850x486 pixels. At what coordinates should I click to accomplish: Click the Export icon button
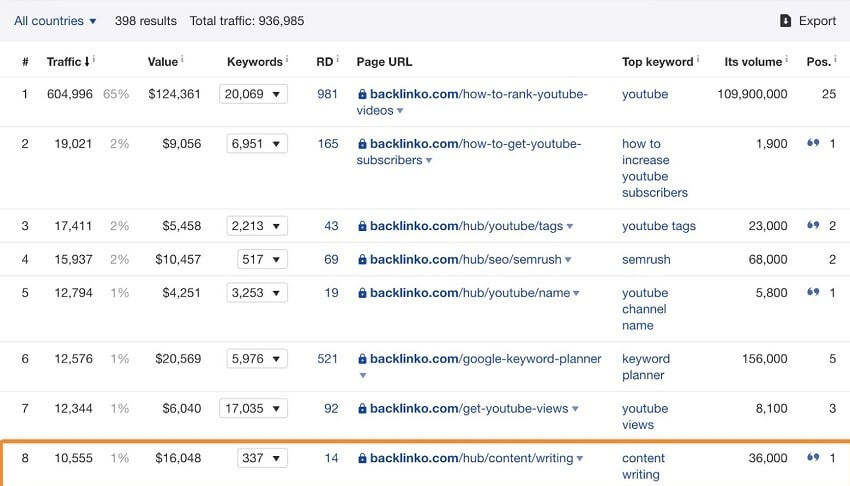tap(785, 21)
